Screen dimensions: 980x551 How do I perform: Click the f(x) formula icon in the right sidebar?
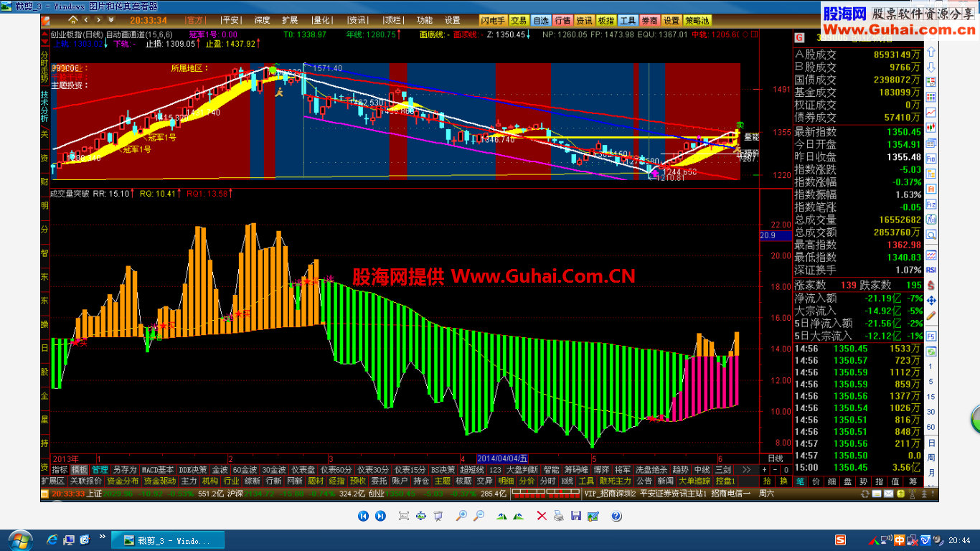[x=930, y=218]
